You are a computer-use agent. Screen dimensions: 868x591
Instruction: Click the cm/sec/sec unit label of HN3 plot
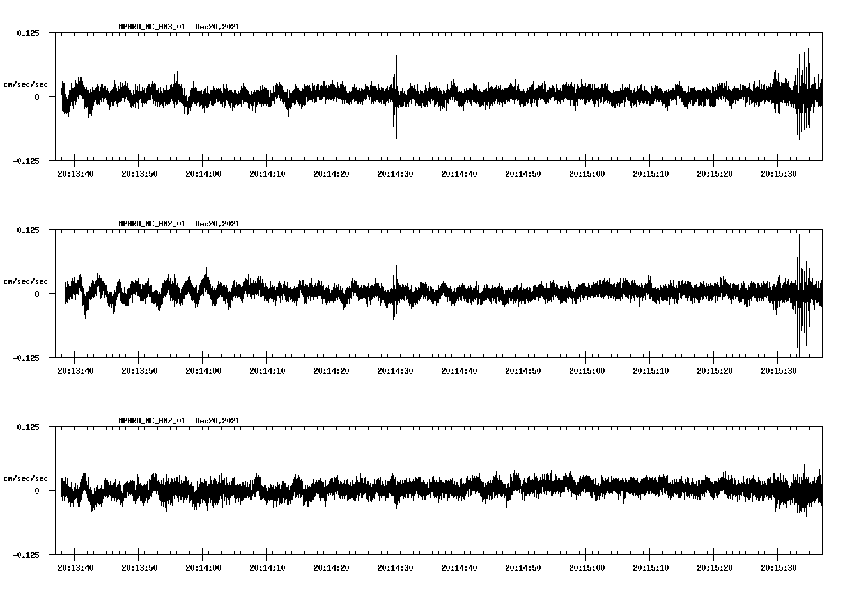26,84
